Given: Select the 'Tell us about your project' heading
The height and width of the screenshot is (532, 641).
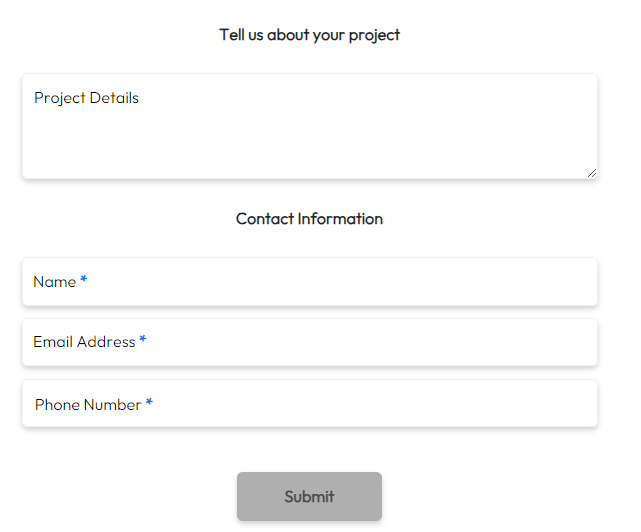Looking at the screenshot, I should click(309, 35).
